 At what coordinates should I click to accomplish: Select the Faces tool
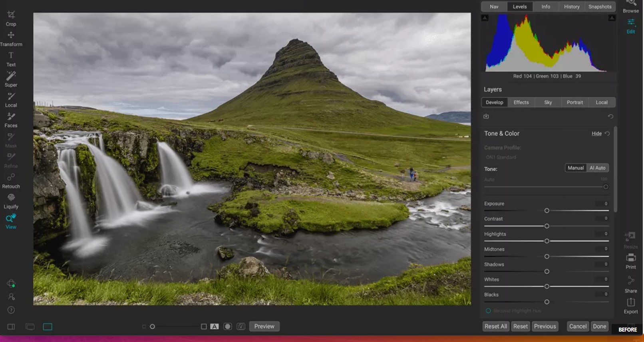coord(11,120)
